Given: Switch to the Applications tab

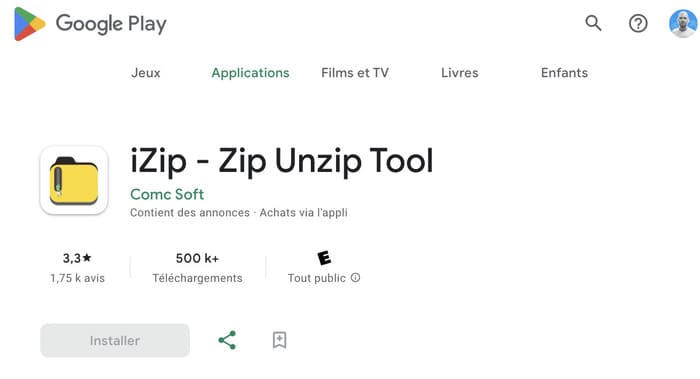Looking at the screenshot, I should (250, 73).
